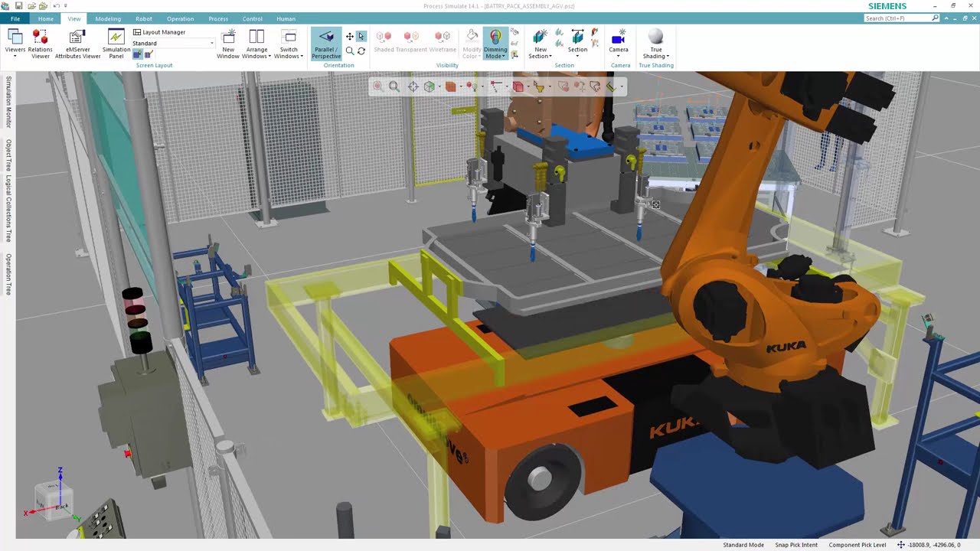Open the Modify Color dropdown
980x551 pixels.
click(472, 44)
